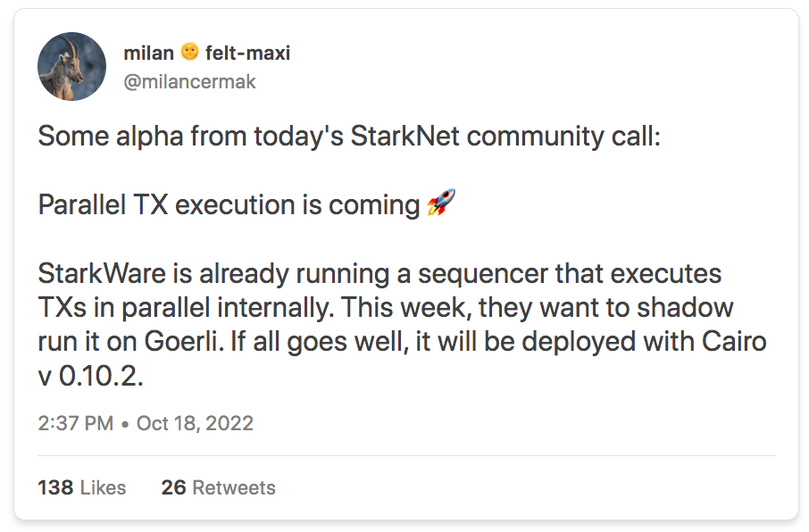
Task: Click the 2:37 PM timestamp
Action: [75, 423]
